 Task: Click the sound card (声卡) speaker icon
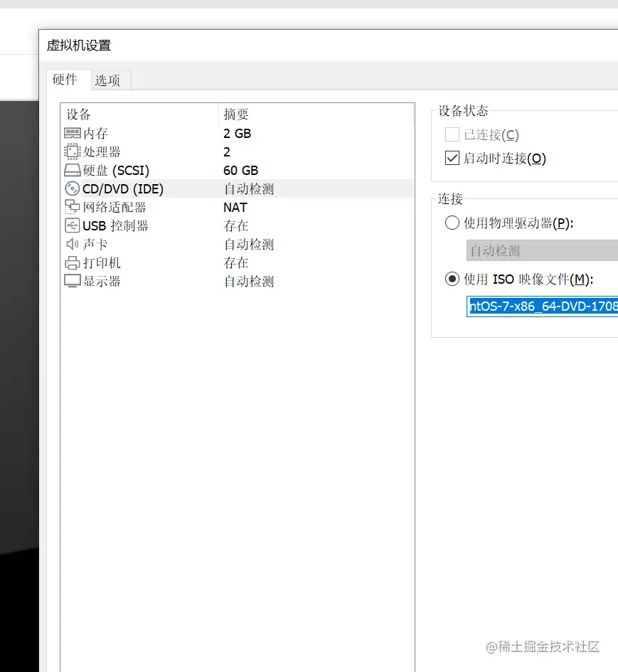point(72,244)
